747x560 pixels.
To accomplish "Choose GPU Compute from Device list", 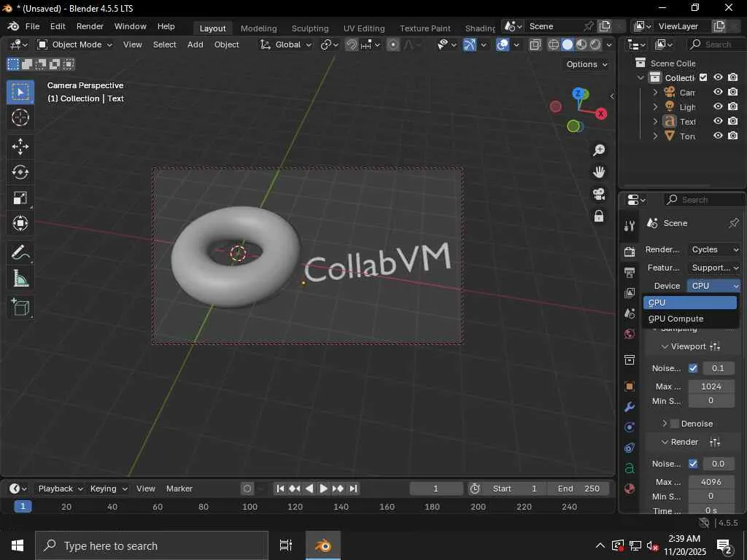I will pyautogui.click(x=690, y=319).
